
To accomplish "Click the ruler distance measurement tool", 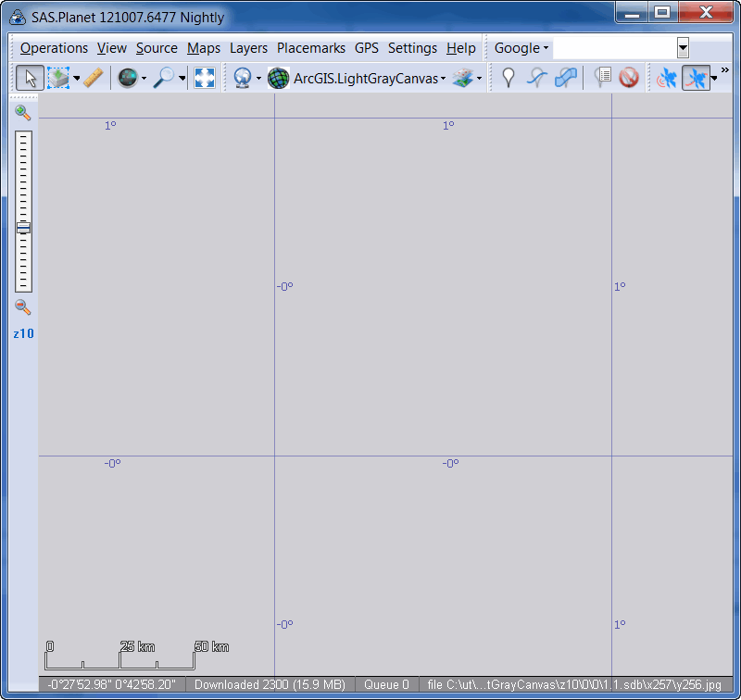I will click(x=94, y=79).
